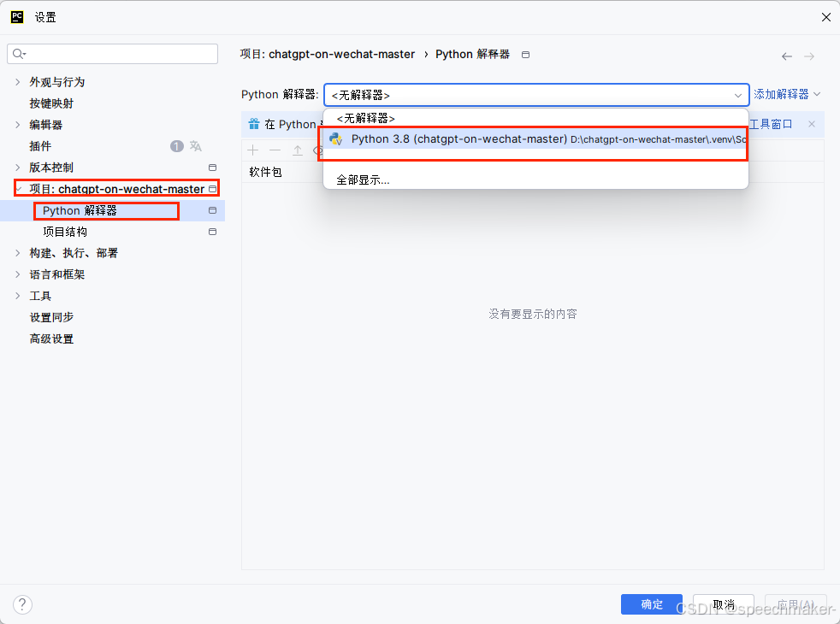Viewport: 840px width, 624px height.
Task: Navigate back with the left arrow
Action: tap(786, 56)
